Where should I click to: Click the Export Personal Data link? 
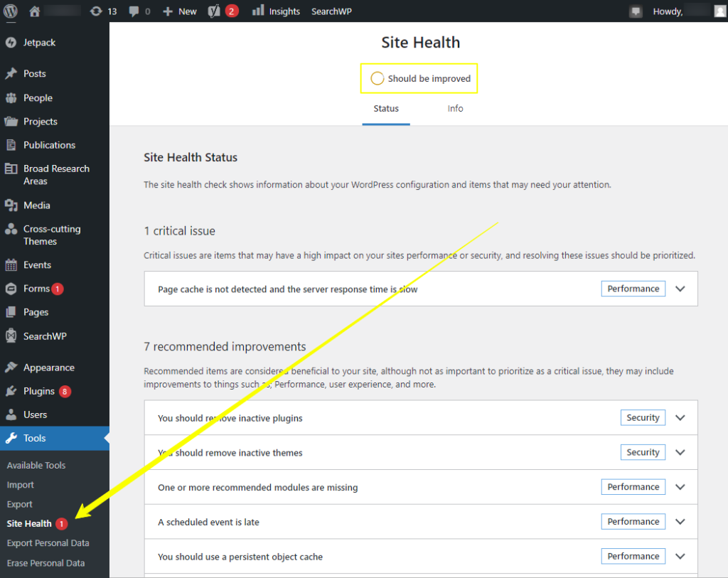48,542
